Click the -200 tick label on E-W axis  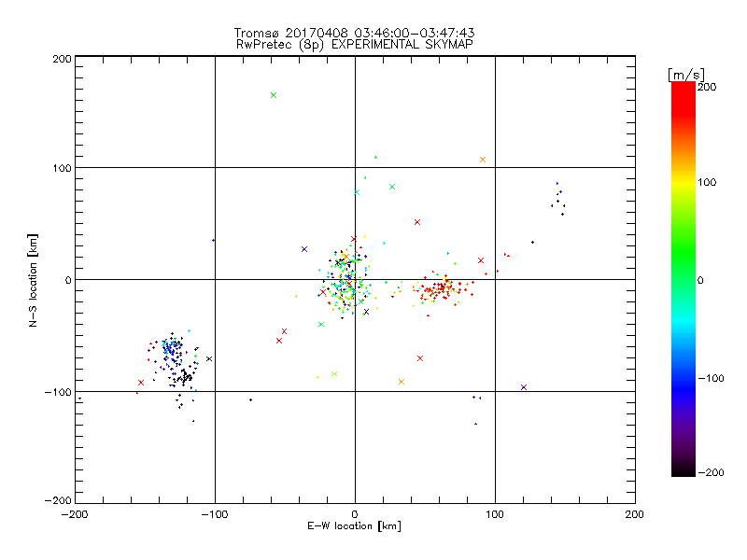pos(75,514)
